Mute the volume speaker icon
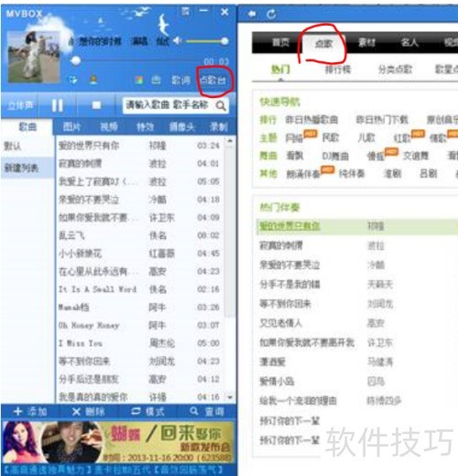The width and height of the screenshot is (458, 476). [x=178, y=40]
